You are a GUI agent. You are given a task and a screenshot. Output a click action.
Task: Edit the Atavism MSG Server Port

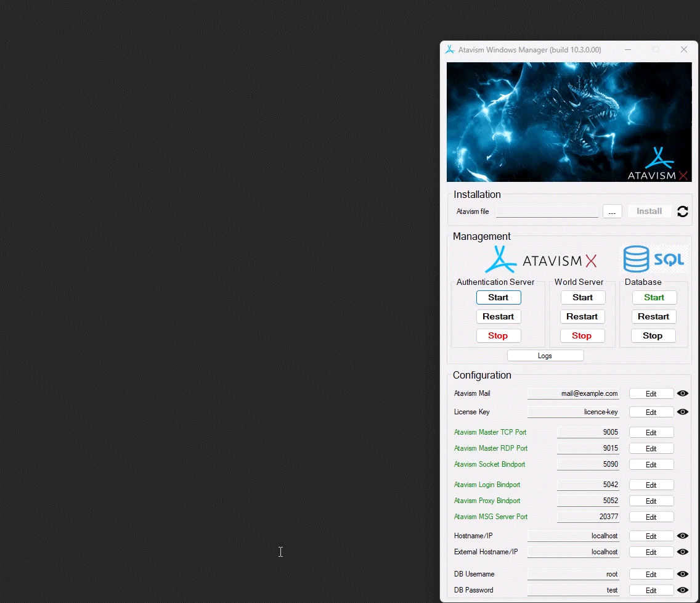(x=651, y=517)
